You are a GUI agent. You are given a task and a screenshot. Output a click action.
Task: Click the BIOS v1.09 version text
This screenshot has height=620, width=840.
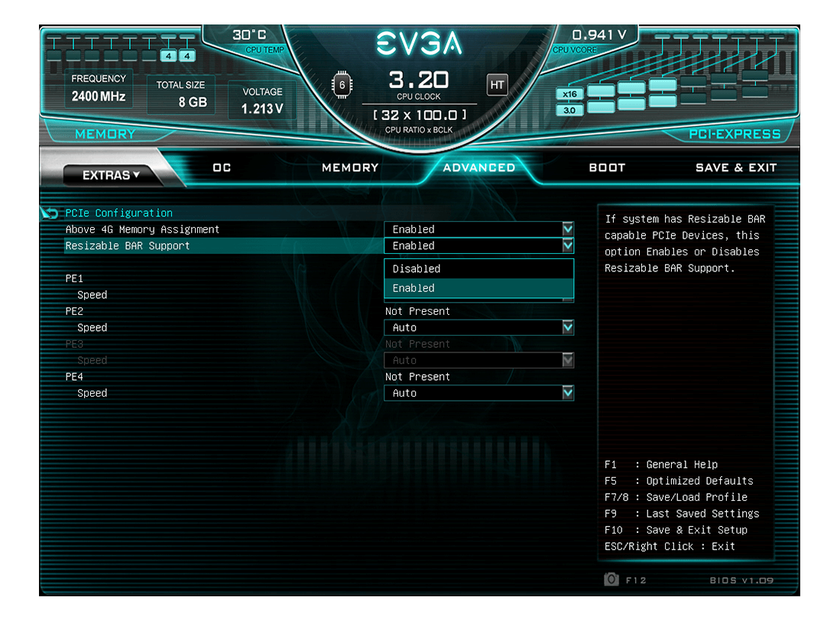[741, 580]
